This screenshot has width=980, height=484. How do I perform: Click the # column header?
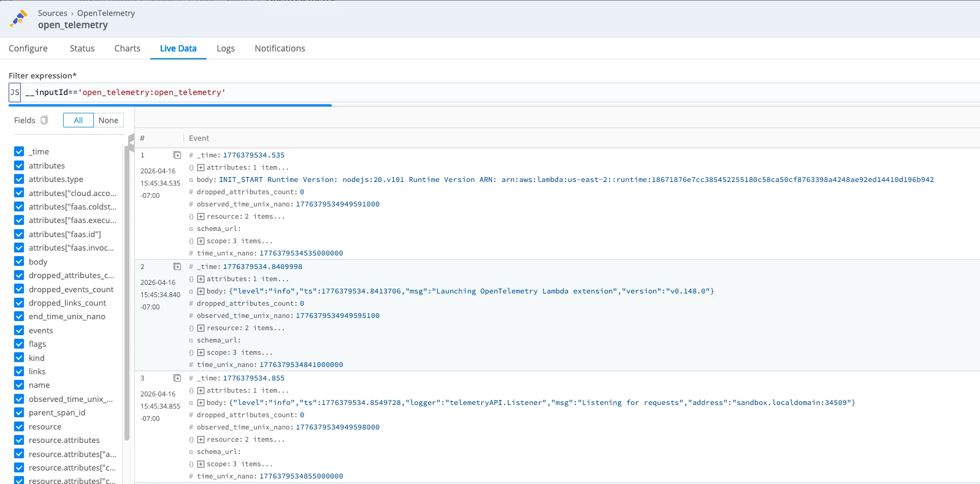click(x=142, y=138)
